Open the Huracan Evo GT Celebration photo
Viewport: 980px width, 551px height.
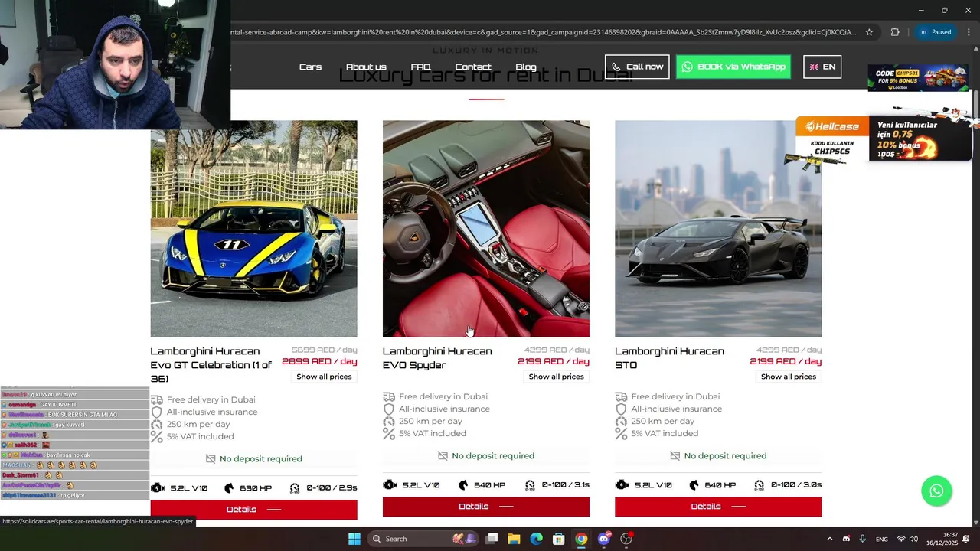tap(253, 229)
